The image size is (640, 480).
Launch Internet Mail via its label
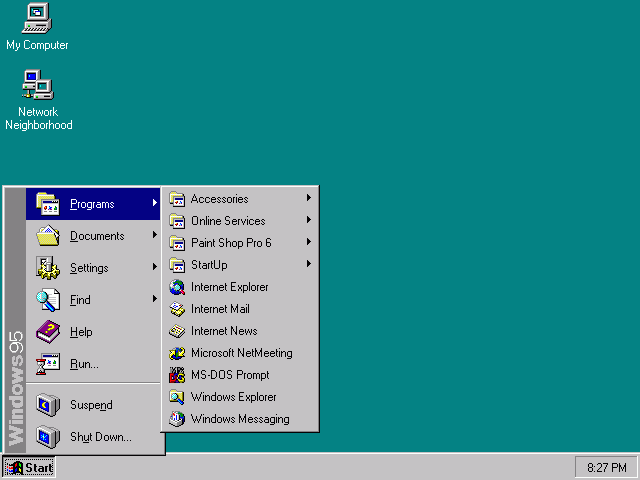point(220,309)
